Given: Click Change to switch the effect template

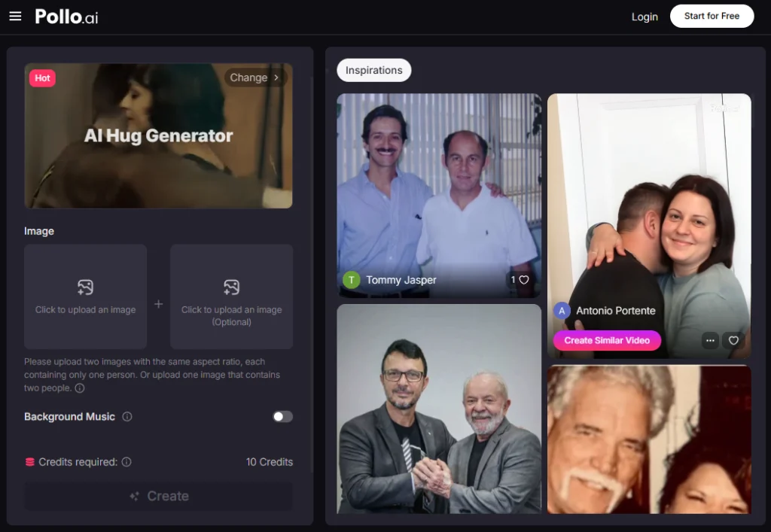Looking at the screenshot, I should 254,78.
